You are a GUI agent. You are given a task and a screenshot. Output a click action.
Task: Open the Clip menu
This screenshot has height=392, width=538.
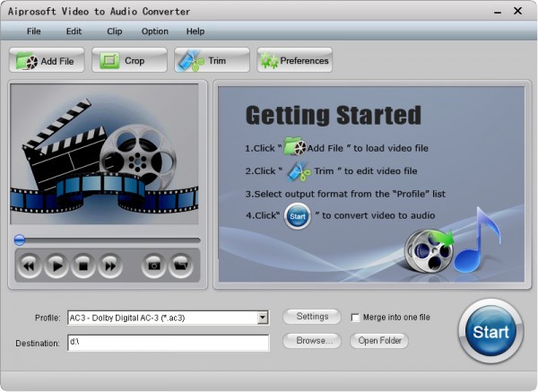[x=114, y=31]
